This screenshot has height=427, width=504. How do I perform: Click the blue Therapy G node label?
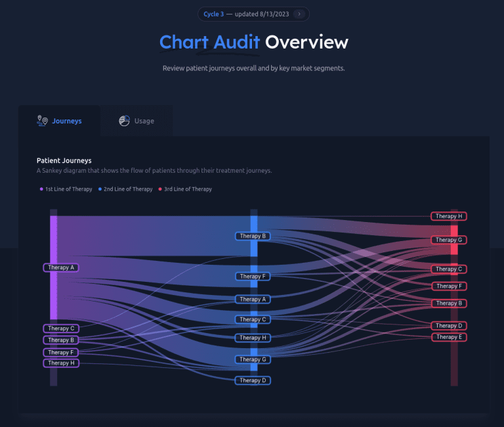253,359
